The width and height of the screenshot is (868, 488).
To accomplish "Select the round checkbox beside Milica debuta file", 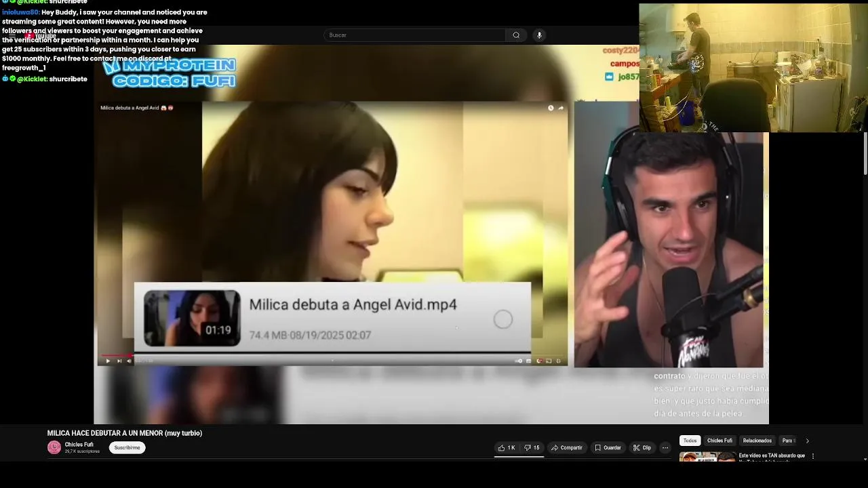I will tap(503, 319).
